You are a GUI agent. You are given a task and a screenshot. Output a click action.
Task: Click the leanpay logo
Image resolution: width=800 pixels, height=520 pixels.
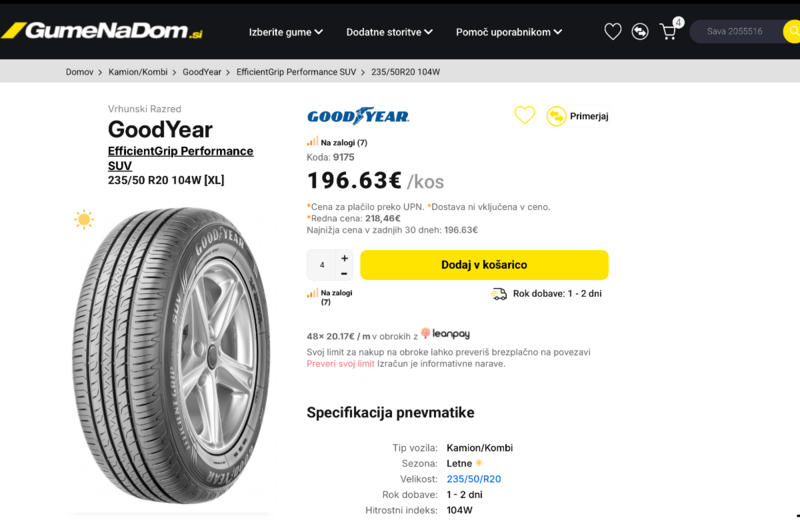coord(446,334)
